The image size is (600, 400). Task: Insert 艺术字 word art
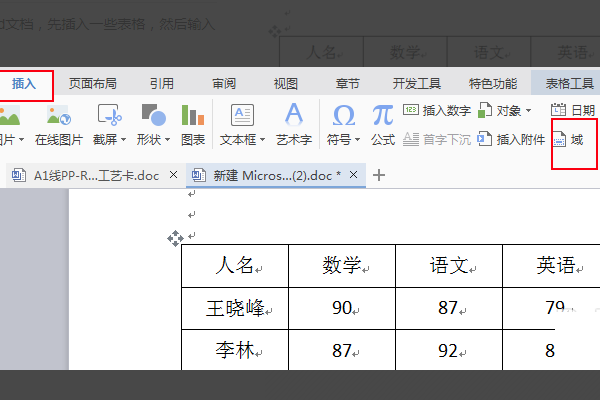pos(294,125)
